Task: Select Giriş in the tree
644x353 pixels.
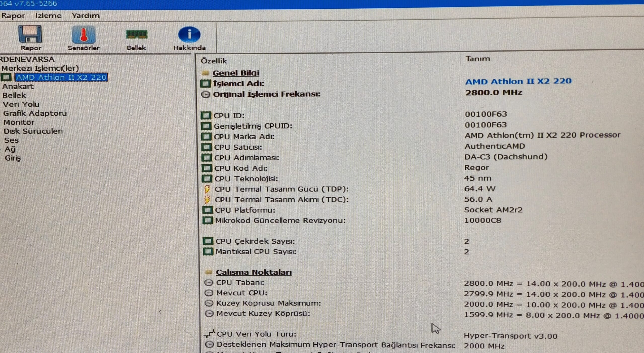Action: point(13,158)
